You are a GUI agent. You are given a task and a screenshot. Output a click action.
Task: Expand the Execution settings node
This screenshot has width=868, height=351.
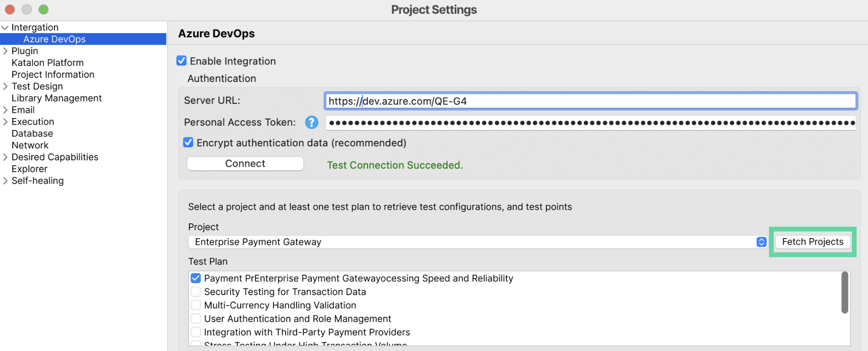(x=5, y=122)
